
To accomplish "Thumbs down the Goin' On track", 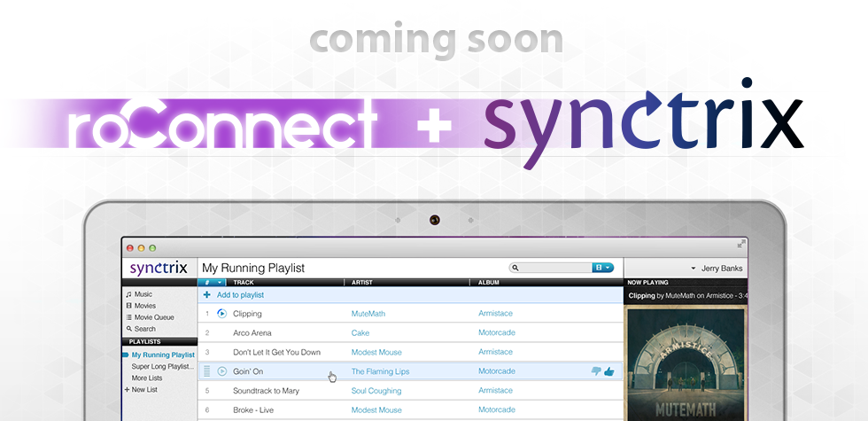I will pyautogui.click(x=596, y=371).
